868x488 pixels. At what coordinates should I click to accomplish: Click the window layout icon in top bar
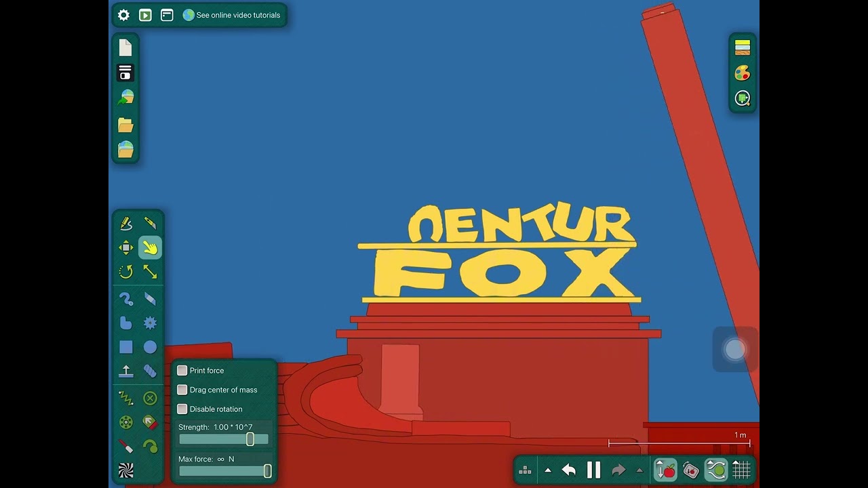click(x=167, y=15)
